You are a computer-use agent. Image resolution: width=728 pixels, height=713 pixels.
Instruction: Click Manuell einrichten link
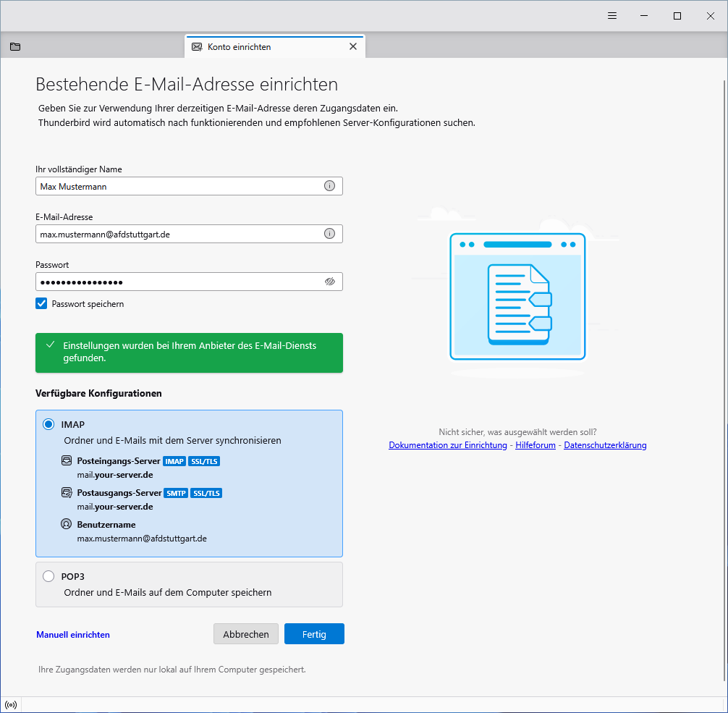73,635
